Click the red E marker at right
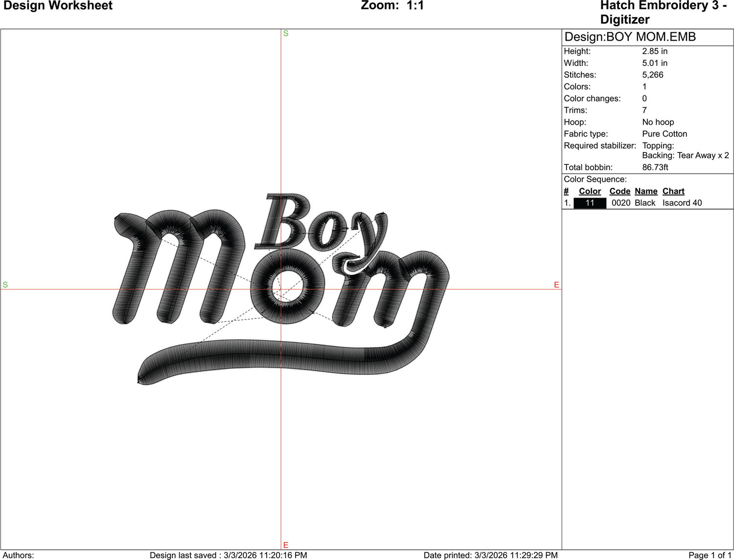 (556, 285)
